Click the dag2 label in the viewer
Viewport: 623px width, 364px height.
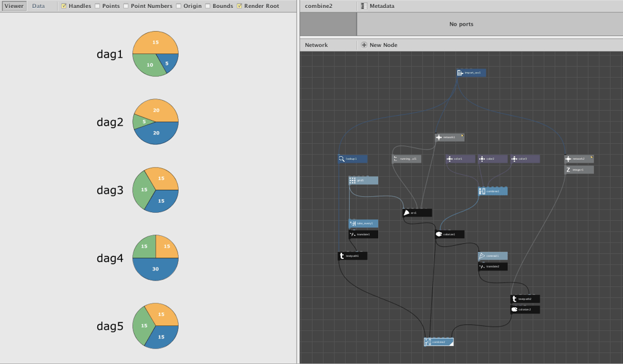(110, 122)
